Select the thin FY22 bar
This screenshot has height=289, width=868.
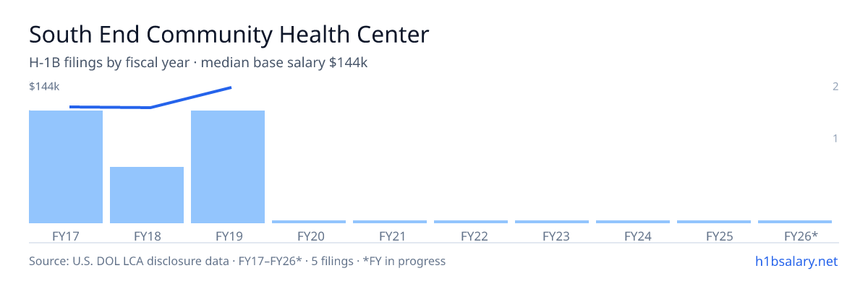471,222
